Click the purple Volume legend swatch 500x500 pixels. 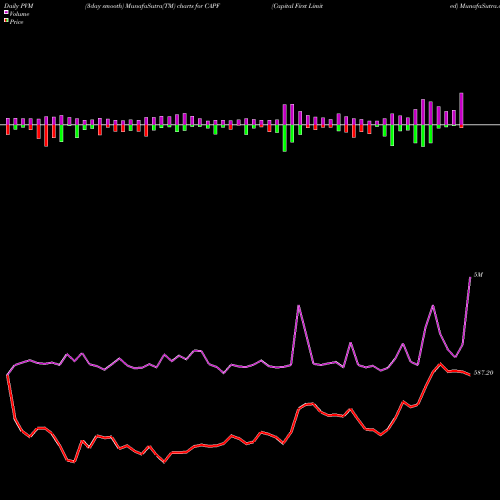(6, 12)
